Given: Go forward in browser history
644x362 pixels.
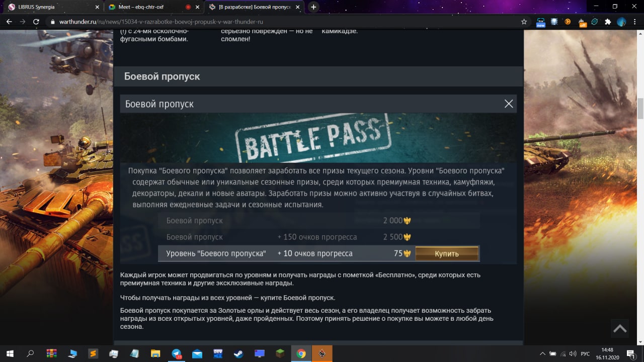Looking at the screenshot, I should tap(23, 22).
